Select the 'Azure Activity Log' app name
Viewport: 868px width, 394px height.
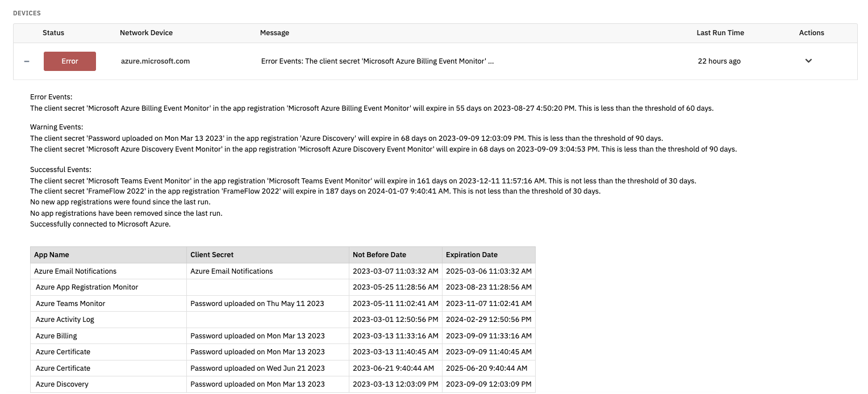click(x=65, y=320)
